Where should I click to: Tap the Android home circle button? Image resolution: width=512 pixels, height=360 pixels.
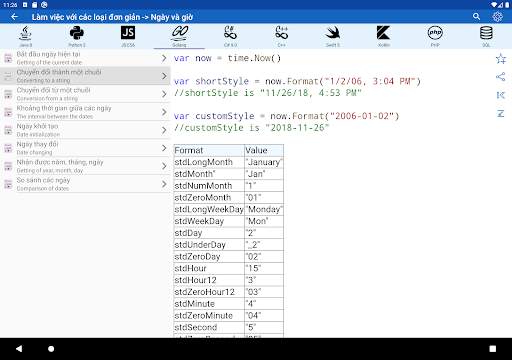(51, 349)
